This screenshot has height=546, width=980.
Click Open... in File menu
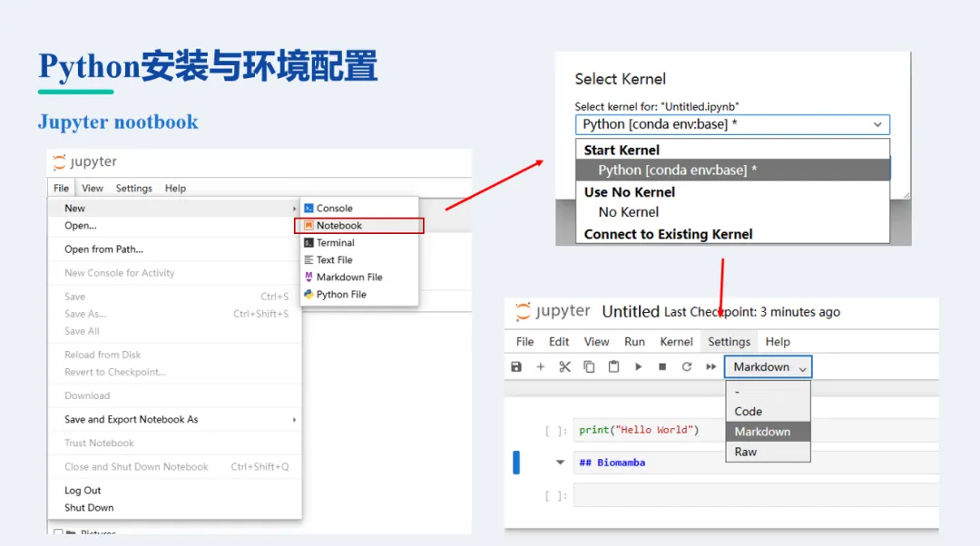click(174, 226)
